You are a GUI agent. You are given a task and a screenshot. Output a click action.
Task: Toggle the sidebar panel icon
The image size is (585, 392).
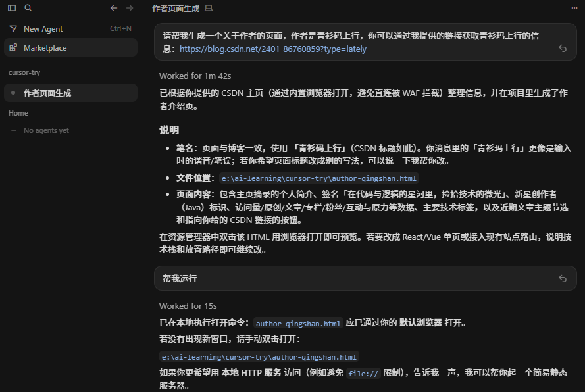coord(12,8)
